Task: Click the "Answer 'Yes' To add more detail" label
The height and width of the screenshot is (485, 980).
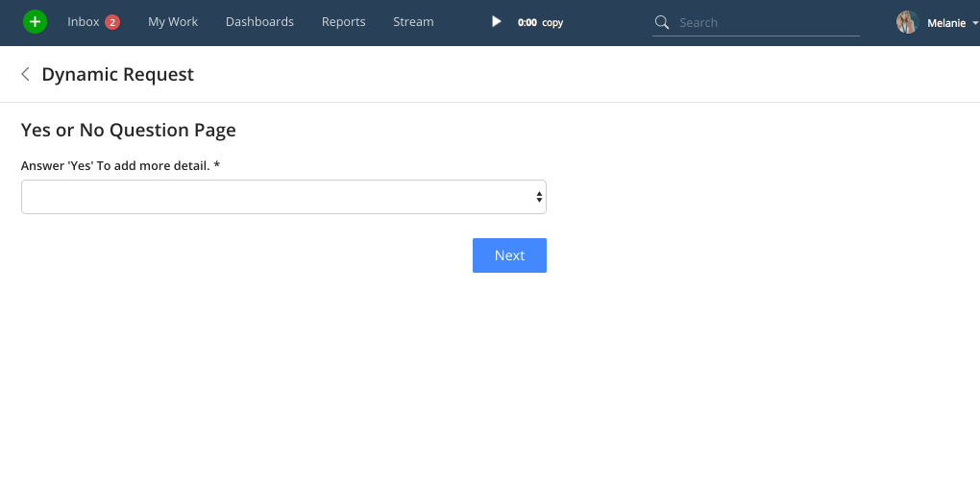Action: tap(120, 165)
